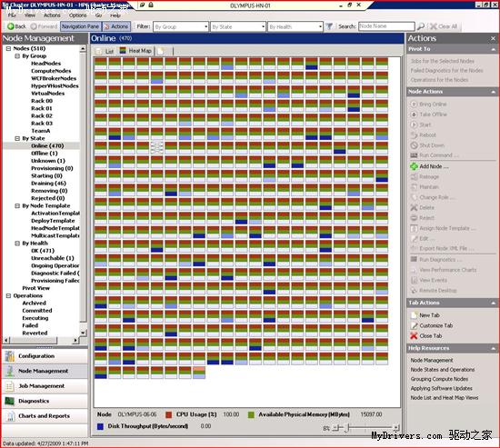
Task: Open the Options menu
Action: point(77,15)
